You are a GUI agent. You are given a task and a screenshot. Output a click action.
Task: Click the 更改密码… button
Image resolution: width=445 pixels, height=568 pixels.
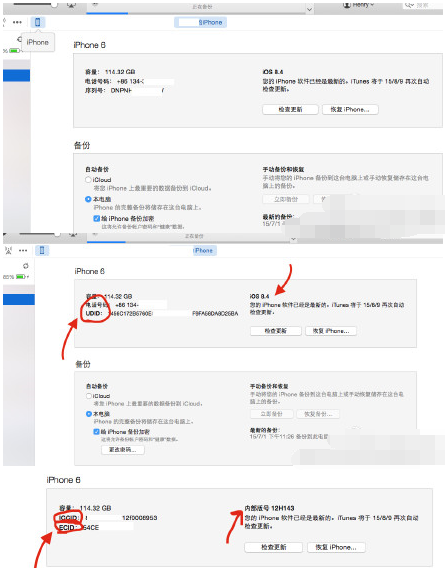(x=123, y=450)
